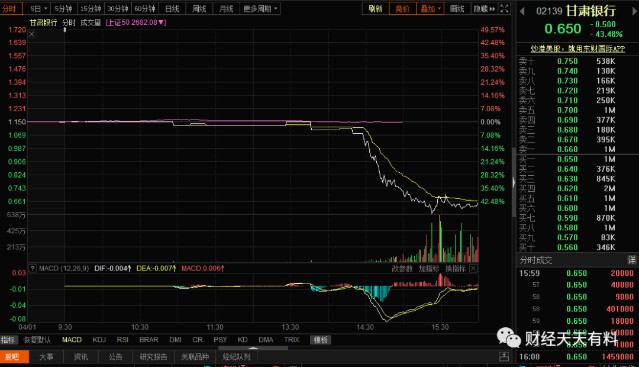This screenshot has width=639, height=367.
Task: Click the collapse arrow handle below the indicator bar
Action: point(253,348)
